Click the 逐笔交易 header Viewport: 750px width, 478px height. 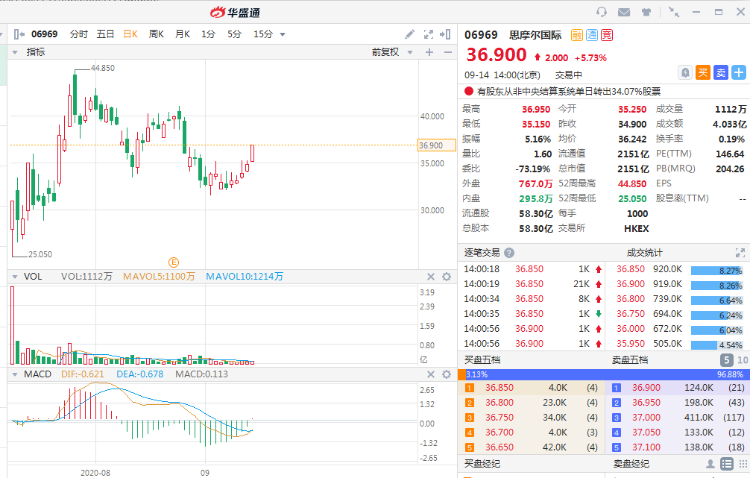pos(482,253)
